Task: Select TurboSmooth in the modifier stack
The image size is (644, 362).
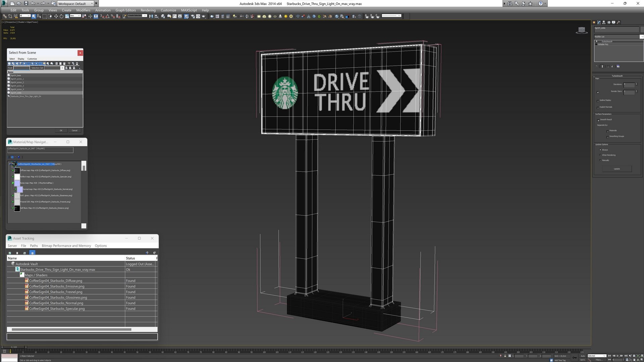Action: pos(607,42)
